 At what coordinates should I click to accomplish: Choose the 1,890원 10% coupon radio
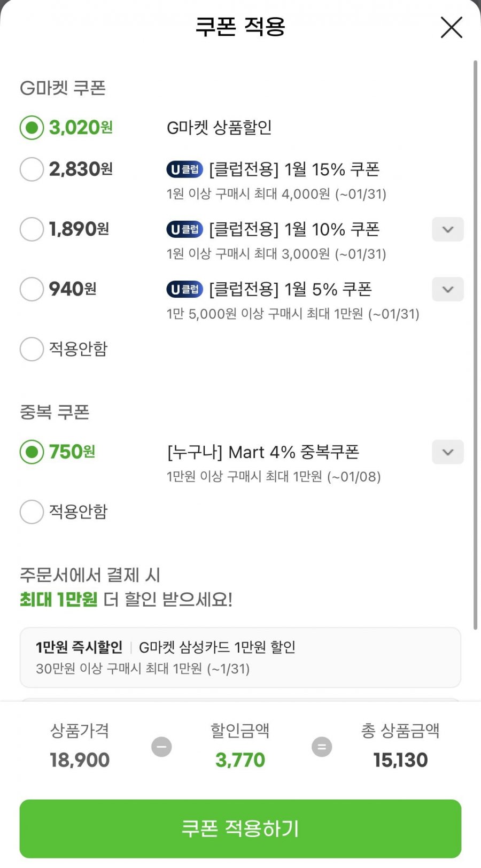32,229
